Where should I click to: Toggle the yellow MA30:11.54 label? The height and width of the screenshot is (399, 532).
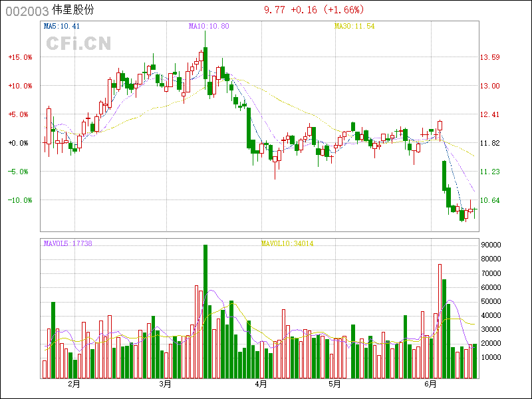[354, 27]
